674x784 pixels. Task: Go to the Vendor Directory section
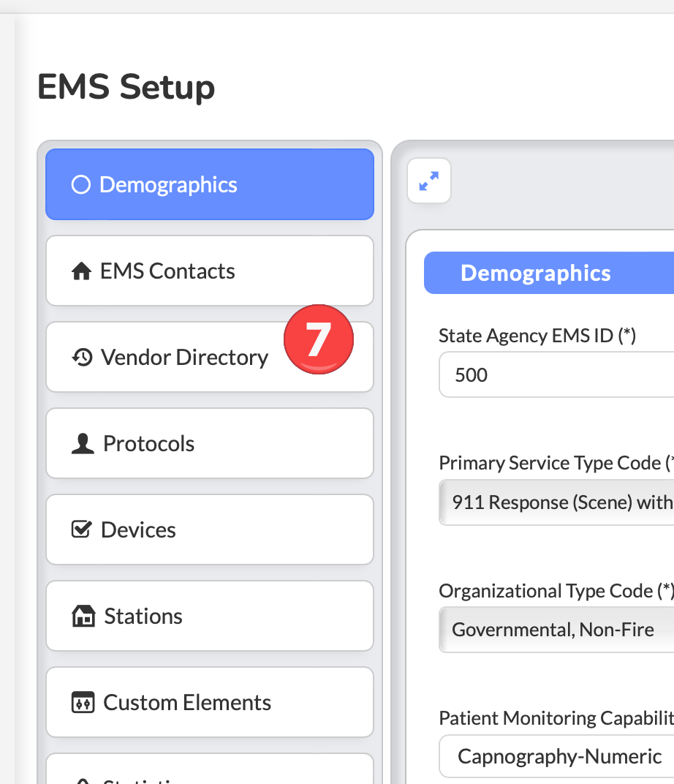pos(184,358)
